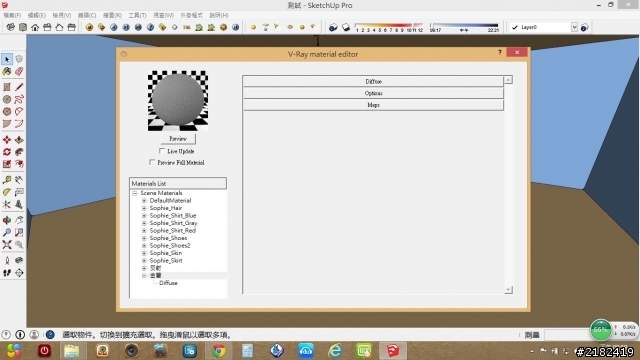Activate the Zoom Extents tool
The height and width of the screenshot is (360, 640).
(x=7, y=244)
